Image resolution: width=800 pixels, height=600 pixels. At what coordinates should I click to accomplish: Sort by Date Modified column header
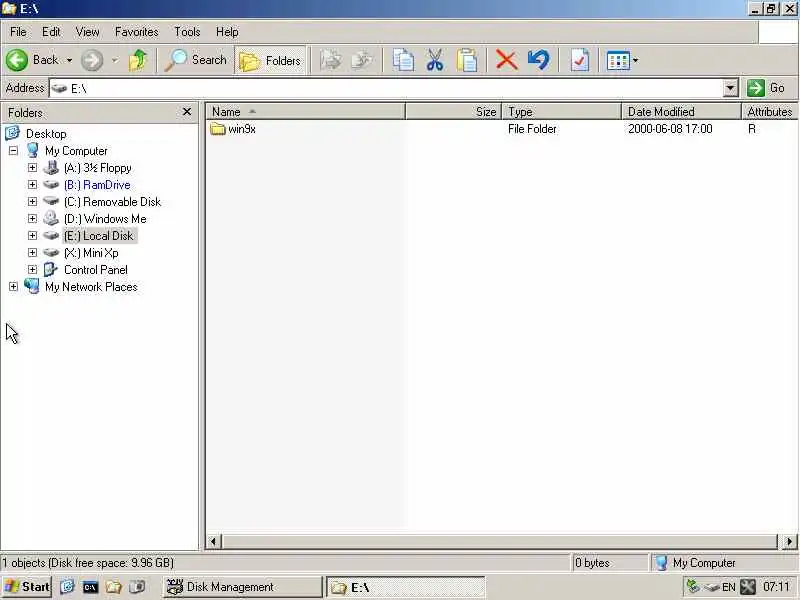coord(681,112)
